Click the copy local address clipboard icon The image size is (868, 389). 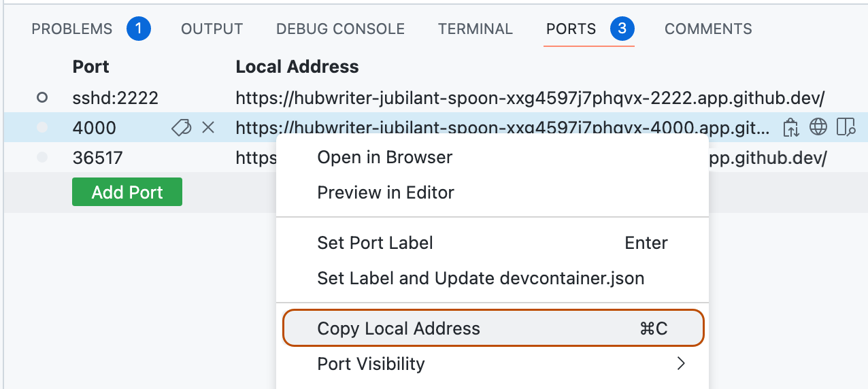(x=790, y=127)
